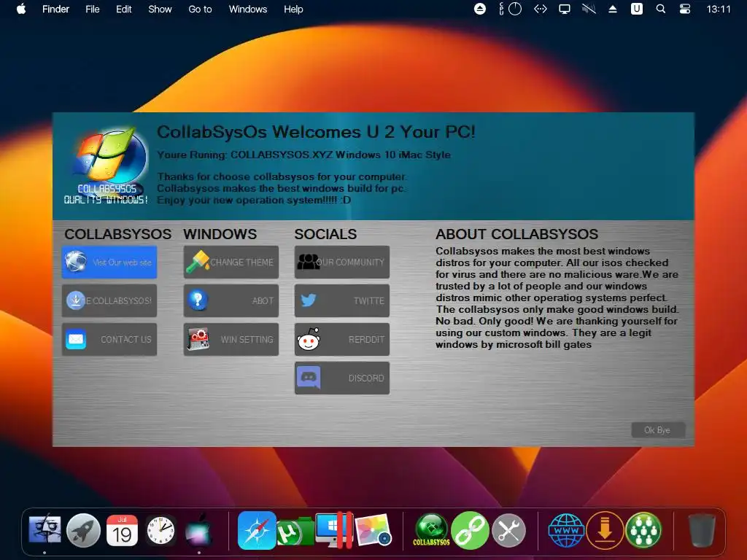Click the 13:11 clock in menu bar
The image size is (747, 560).
(719, 9)
